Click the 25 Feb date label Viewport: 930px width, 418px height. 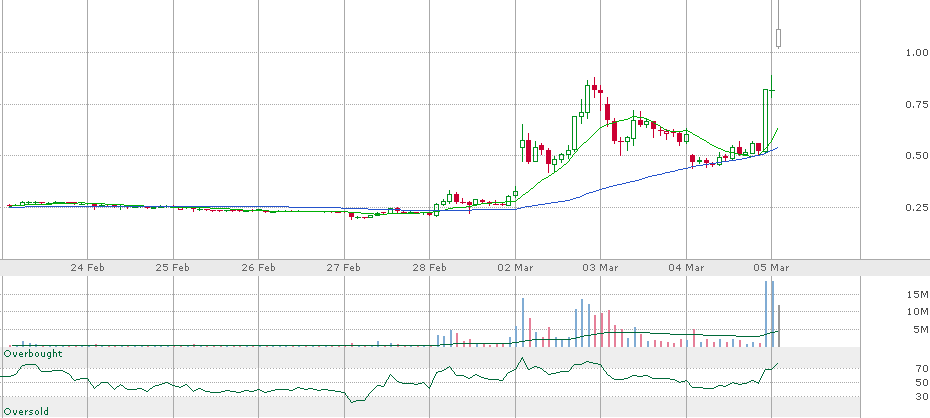click(173, 267)
